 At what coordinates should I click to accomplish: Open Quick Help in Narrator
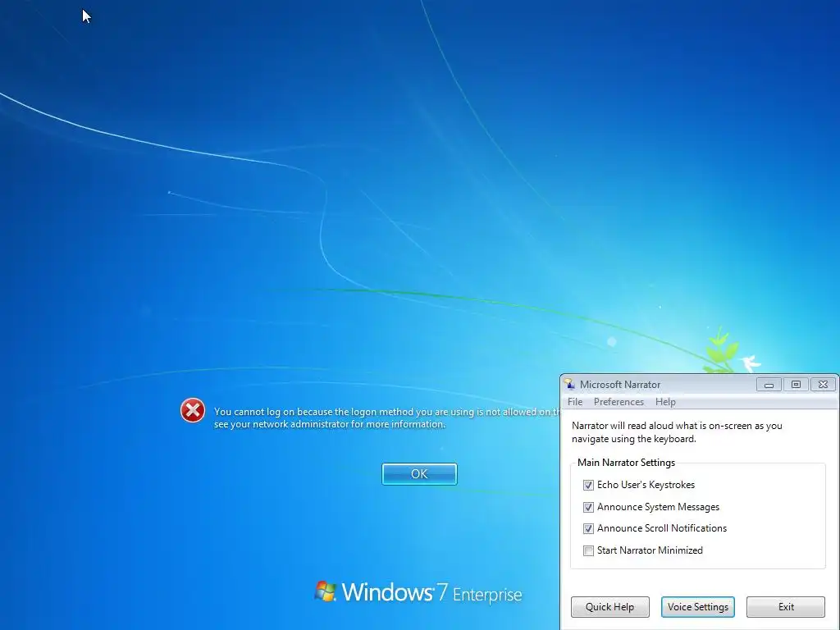click(x=609, y=607)
